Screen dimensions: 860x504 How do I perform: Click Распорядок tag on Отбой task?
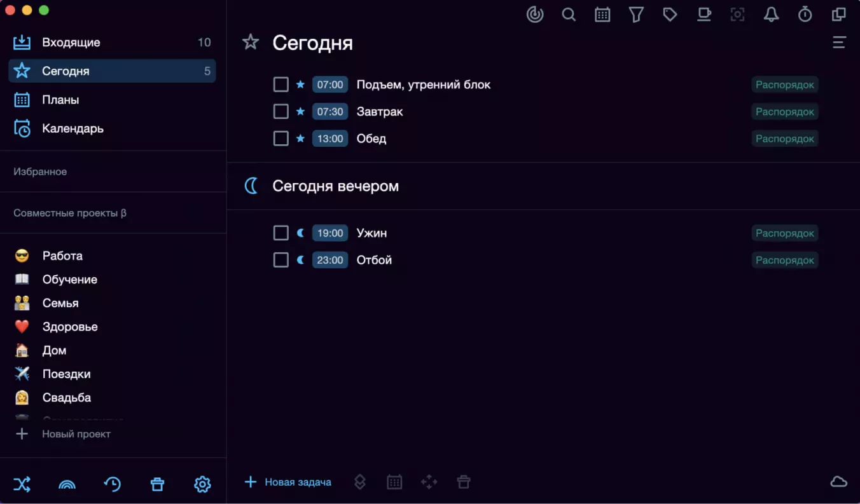785,260
